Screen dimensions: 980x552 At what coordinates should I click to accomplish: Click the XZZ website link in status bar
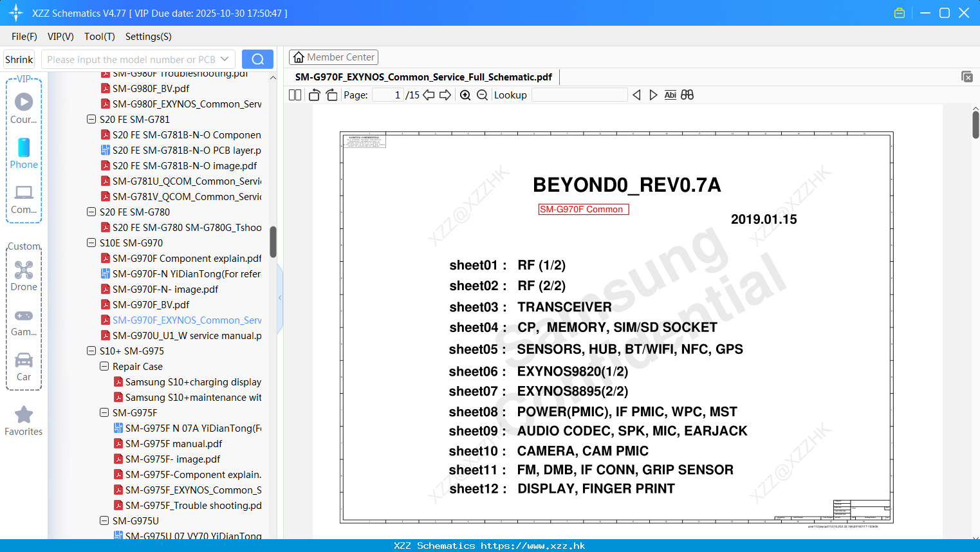pyautogui.click(x=533, y=546)
